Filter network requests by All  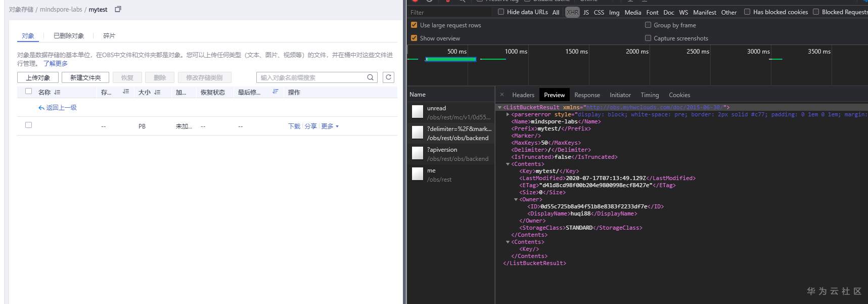556,12
